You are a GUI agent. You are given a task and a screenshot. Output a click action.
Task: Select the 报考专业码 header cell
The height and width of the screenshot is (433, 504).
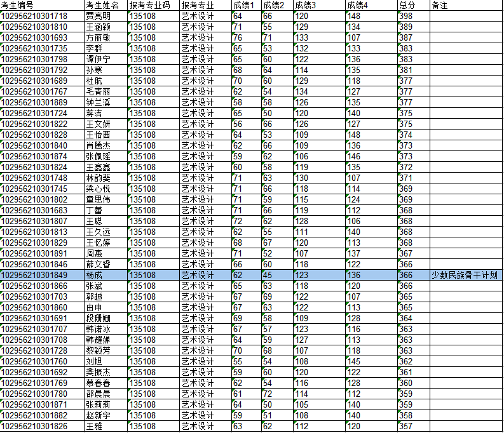pos(153,5)
